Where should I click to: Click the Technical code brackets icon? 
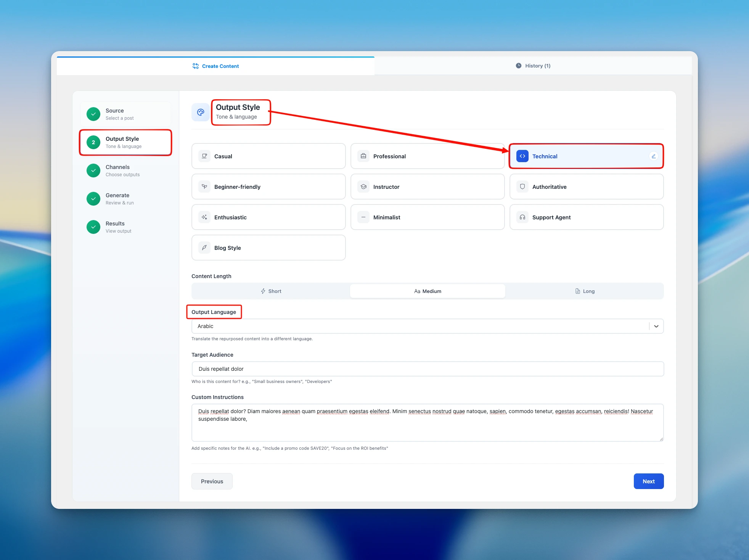pyautogui.click(x=522, y=156)
